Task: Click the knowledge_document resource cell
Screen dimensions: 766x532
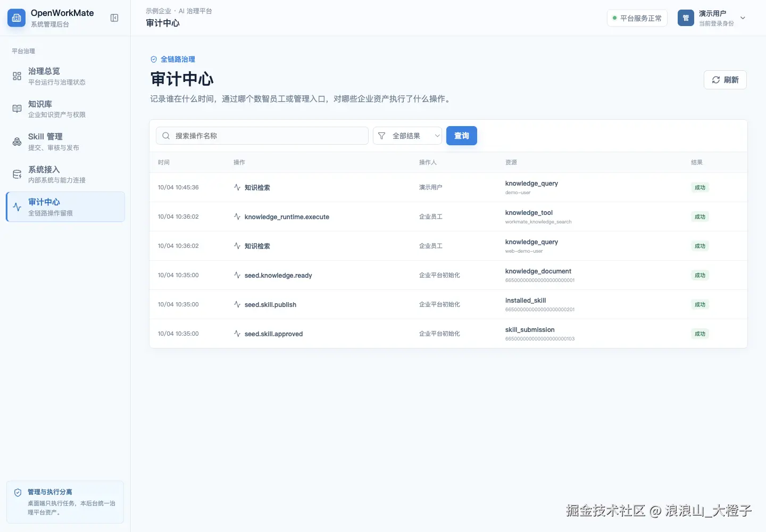Action: (540, 275)
